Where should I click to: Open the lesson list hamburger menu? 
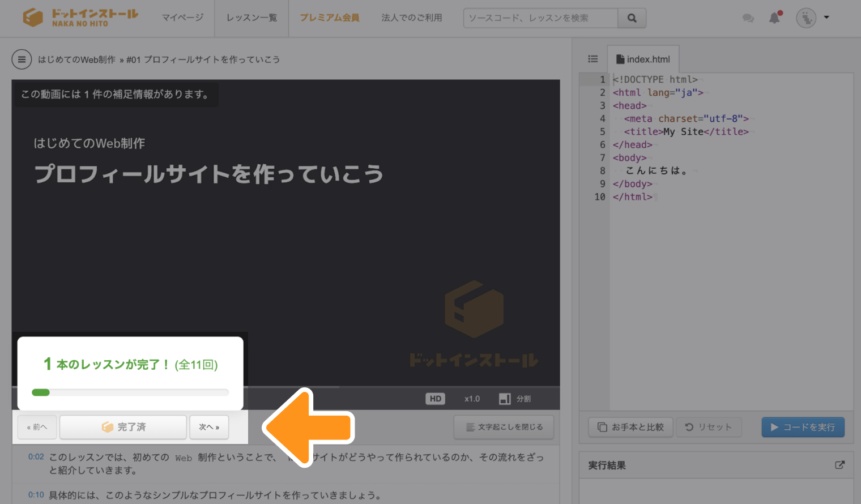click(x=22, y=59)
